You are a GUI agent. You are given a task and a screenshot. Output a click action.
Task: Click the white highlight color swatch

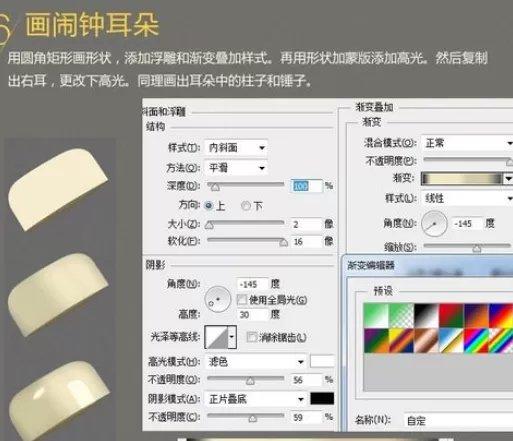(322, 362)
